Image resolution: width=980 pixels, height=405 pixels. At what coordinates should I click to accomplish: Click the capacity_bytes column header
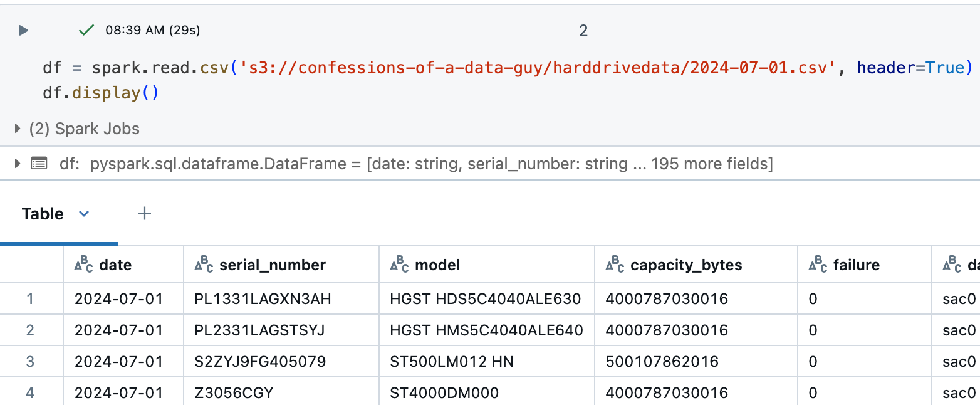[685, 265]
